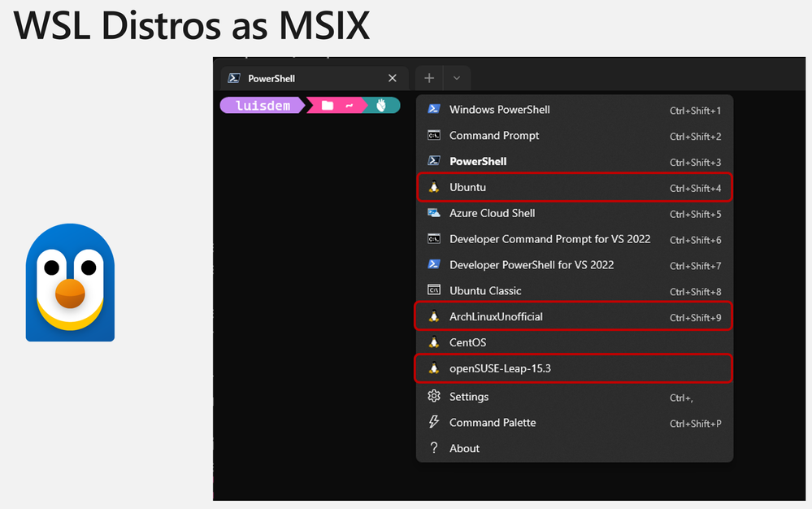Open the new tab profile dropdown arrow

457,78
